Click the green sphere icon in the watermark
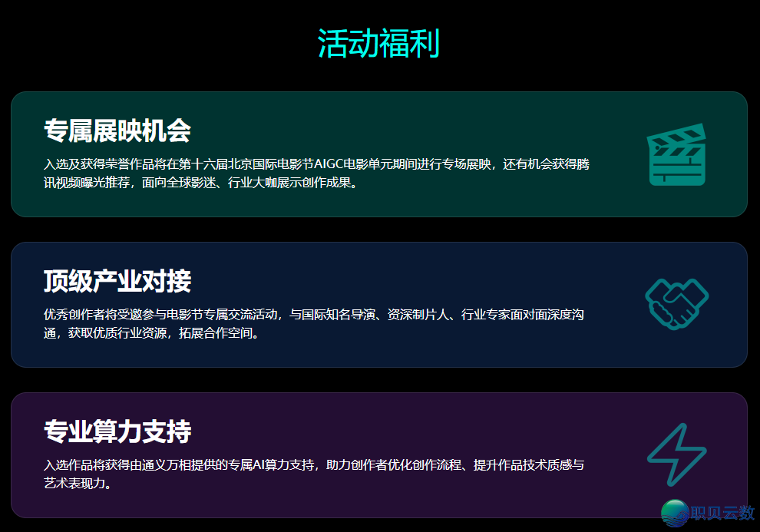The width and height of the screenshot is (760, 532). coord(673,511)
